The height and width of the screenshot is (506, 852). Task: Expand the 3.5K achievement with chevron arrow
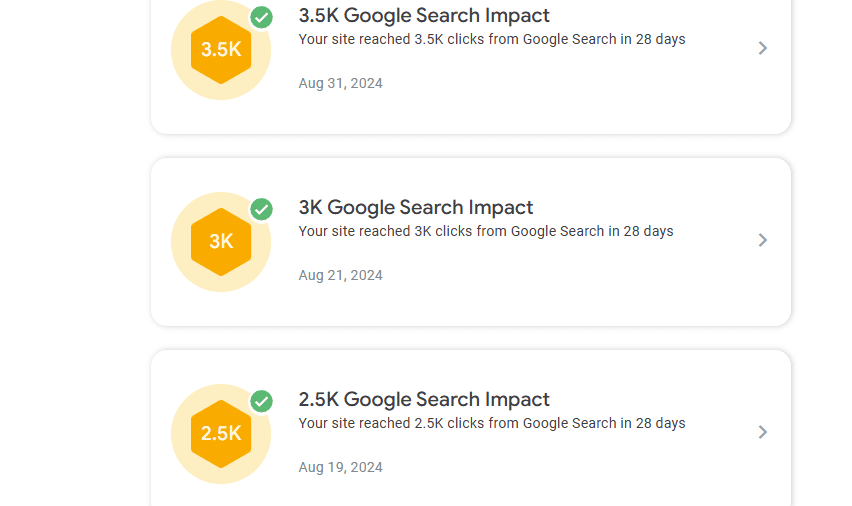tap(763, 48)
